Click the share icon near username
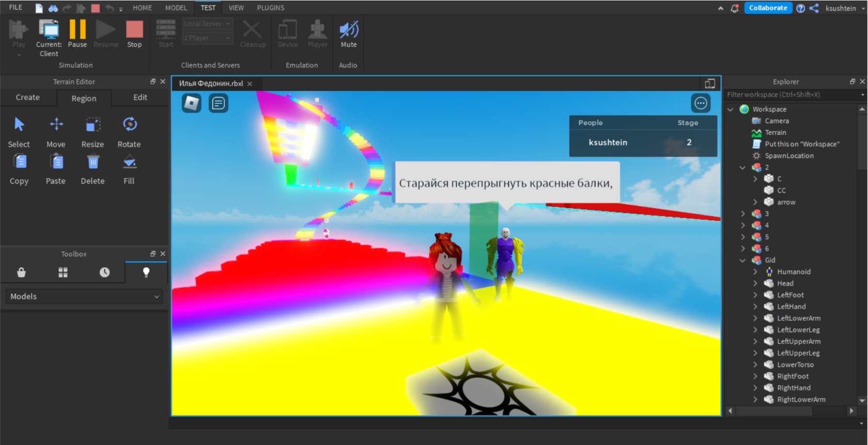The width and height of the screenshot is (868, 445). click(814, 8)
